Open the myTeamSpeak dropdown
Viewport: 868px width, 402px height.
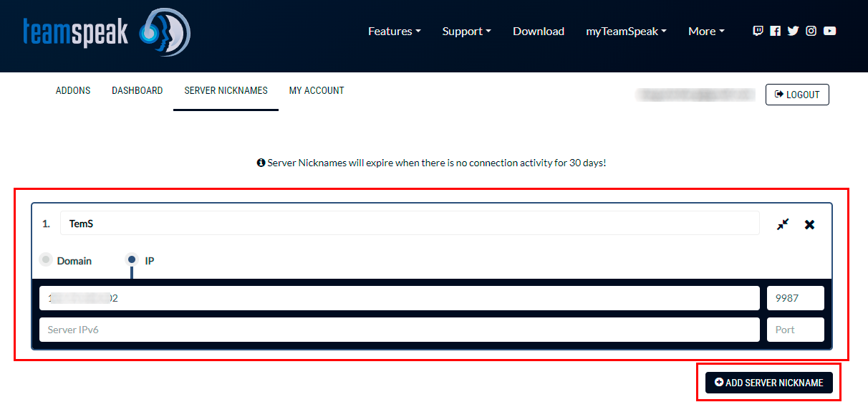tap(626, 32)
